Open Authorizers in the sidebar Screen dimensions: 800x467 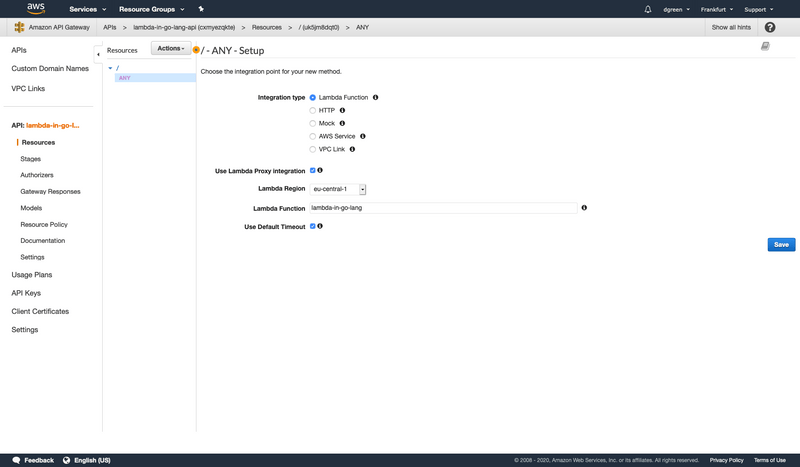coord(37,175)
